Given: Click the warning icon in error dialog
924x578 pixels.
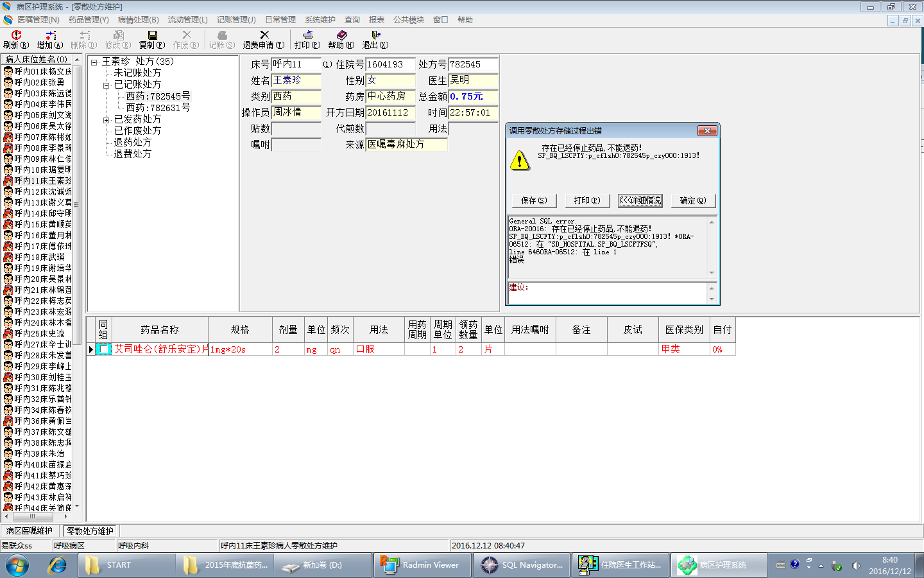Looking at the screenshot, I should tap(520, 160).
